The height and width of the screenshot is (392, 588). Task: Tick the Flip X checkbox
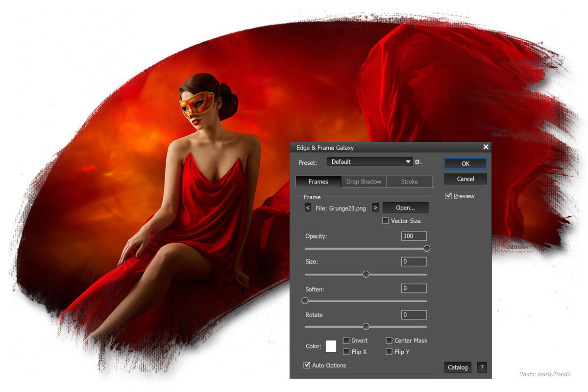(x=346, y=352)
